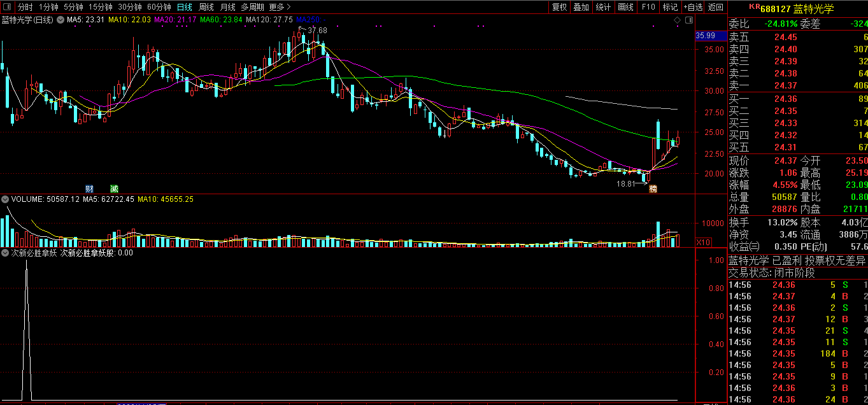Image resolution: width=868 pixels, height=405 pixels.
Task: Click 蓝特光学 已盈利 投票权无差异 status line
Action: (x=797, y=260)
